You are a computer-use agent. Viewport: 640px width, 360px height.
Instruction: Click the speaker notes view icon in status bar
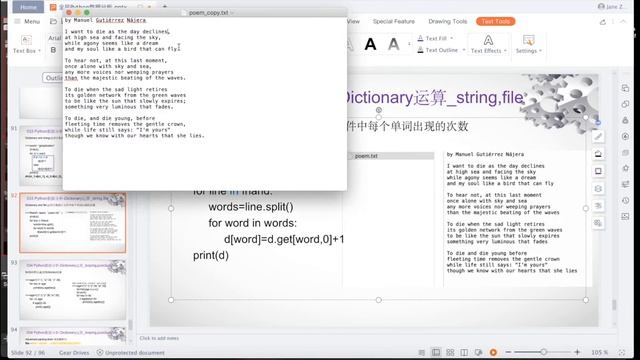pos(478,352)
